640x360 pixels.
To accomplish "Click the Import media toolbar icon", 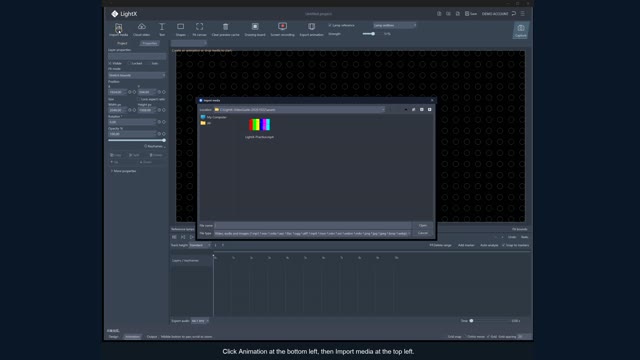I will [118, 27].
